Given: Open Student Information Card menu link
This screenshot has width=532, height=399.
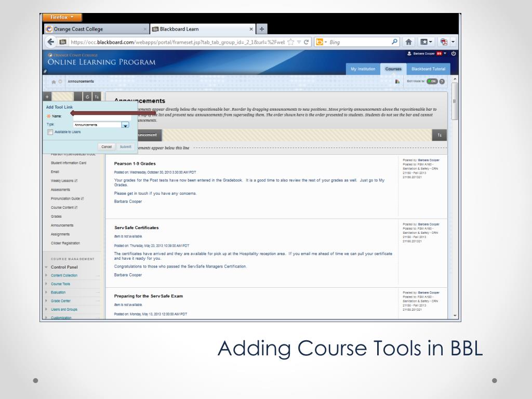Looking at the screenshot, I should coord(69,163).
